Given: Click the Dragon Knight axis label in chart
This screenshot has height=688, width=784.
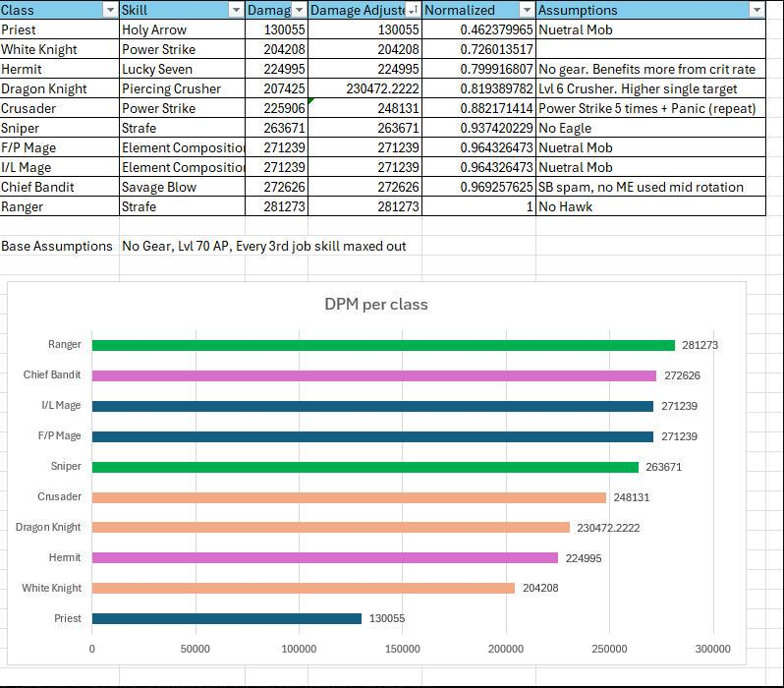Looking at the screenshot, I should [48, 528].
